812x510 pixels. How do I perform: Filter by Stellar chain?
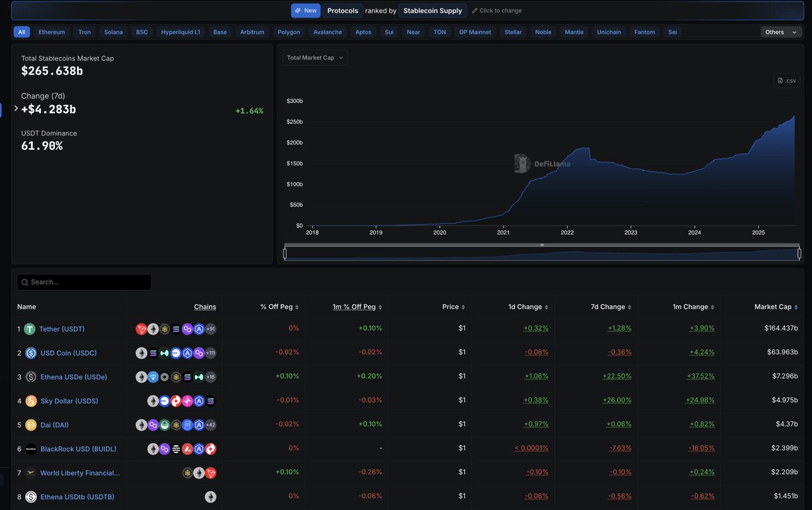[x=513, y=32]
